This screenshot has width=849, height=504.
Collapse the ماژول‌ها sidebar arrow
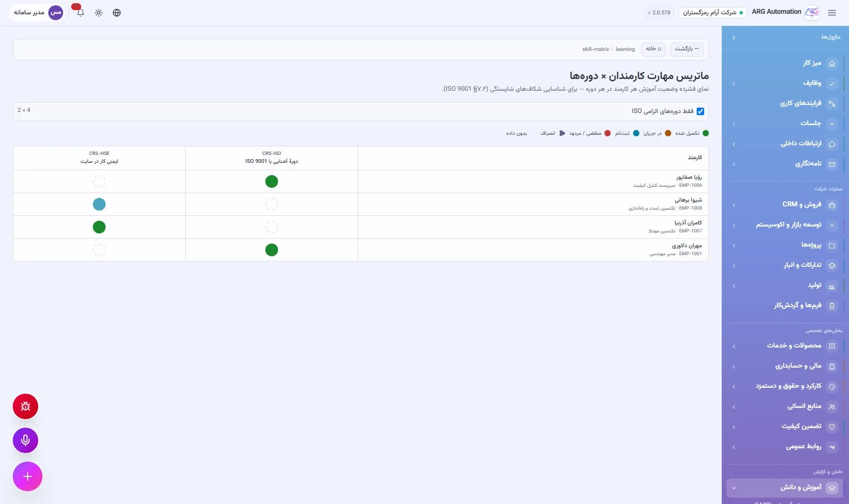tap(734, 38)
